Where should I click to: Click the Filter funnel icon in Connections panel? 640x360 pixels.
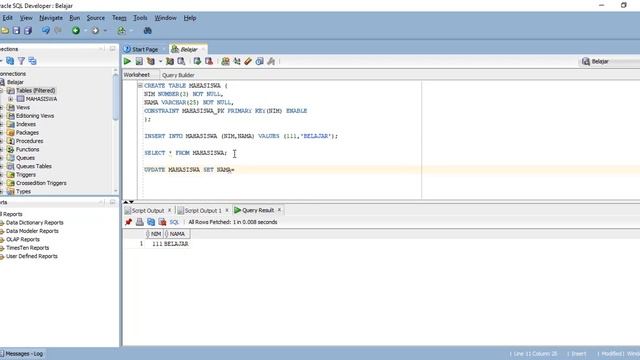(21, 61)
